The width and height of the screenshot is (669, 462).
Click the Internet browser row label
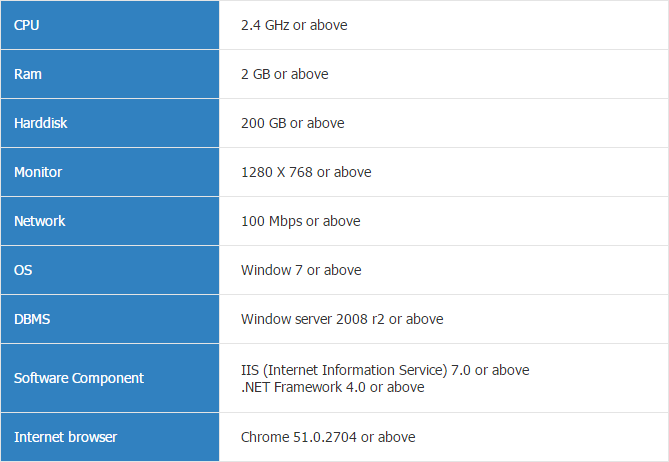(65, 437)
